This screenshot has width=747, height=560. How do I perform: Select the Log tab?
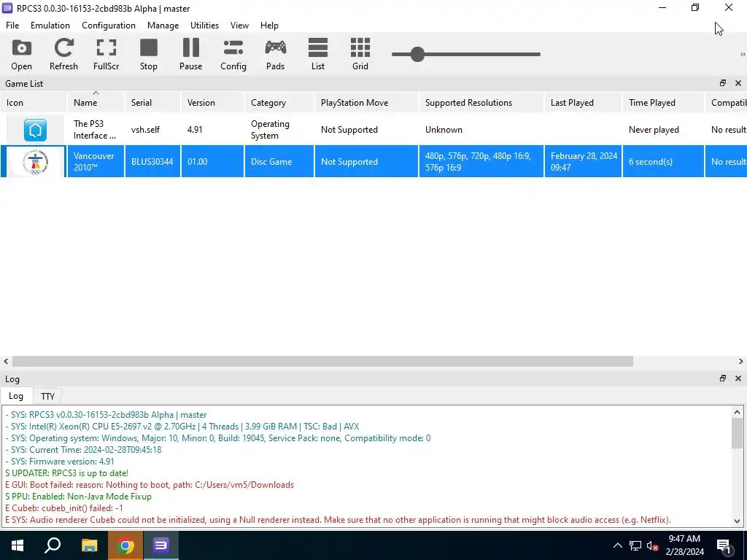(x=16, y=396)
